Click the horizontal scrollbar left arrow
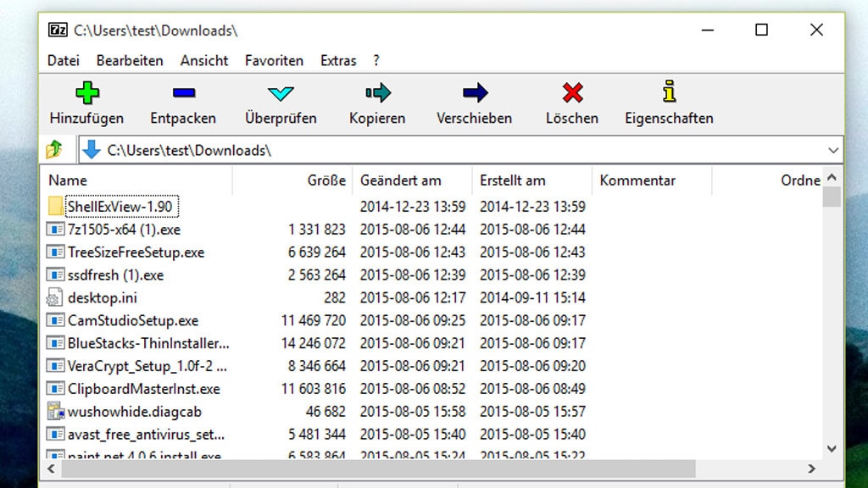Screen dimensions: 868x488 (x=51, y=469)
